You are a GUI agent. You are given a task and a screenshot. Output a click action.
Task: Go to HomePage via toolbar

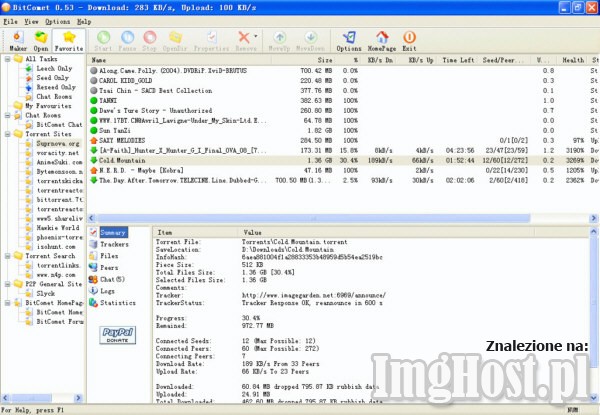pos(382,41)
